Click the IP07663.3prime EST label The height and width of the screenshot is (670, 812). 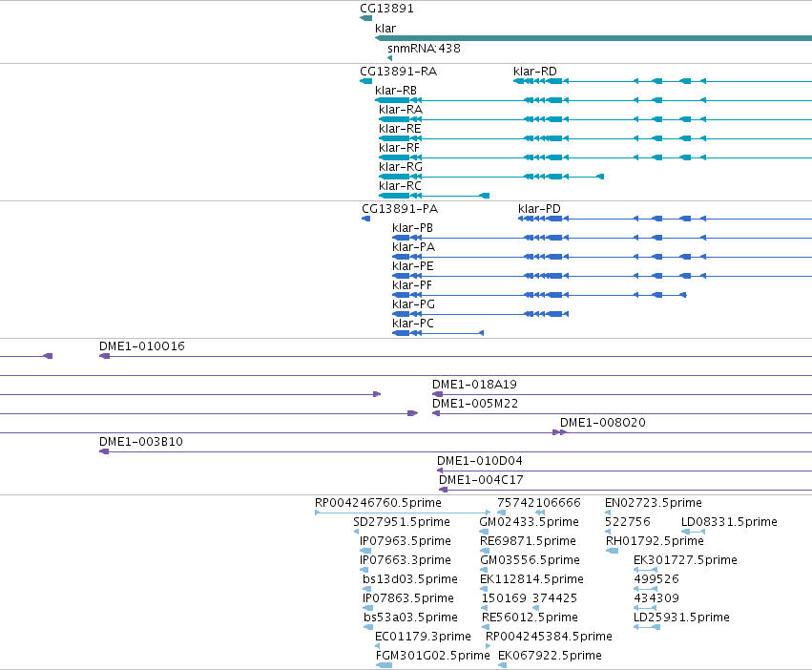405,560
